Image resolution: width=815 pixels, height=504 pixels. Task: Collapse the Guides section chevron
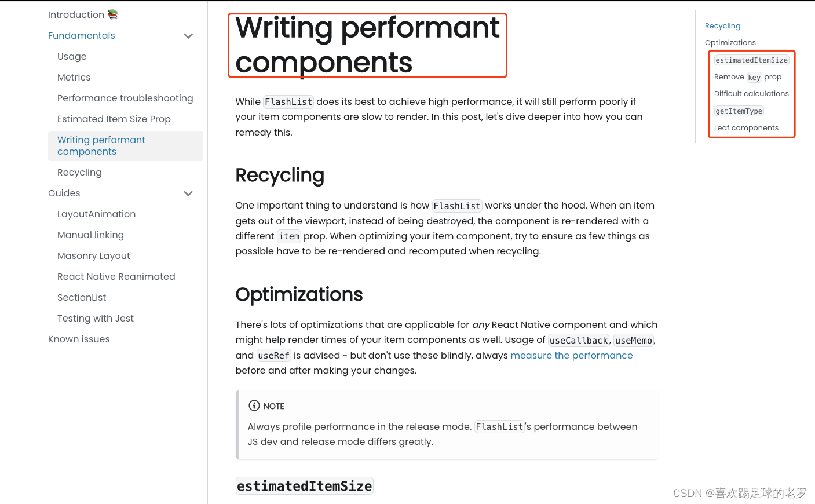188,193
